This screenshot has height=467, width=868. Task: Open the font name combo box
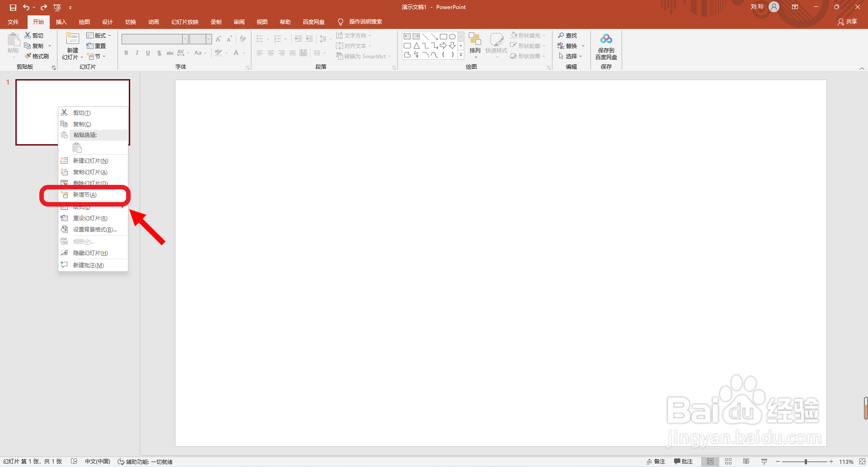coord(155,39)
